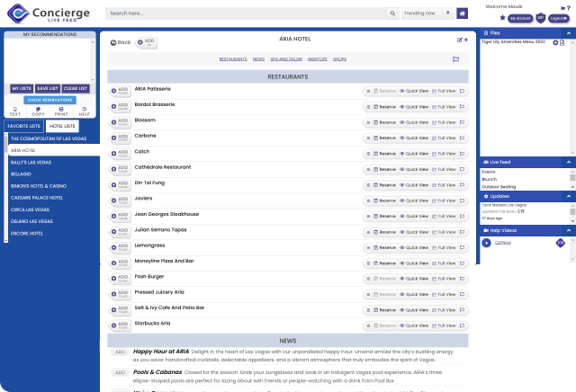Quick View Blossom
The width and height of the screenshot is (576, 392).
tap(414, 122)
